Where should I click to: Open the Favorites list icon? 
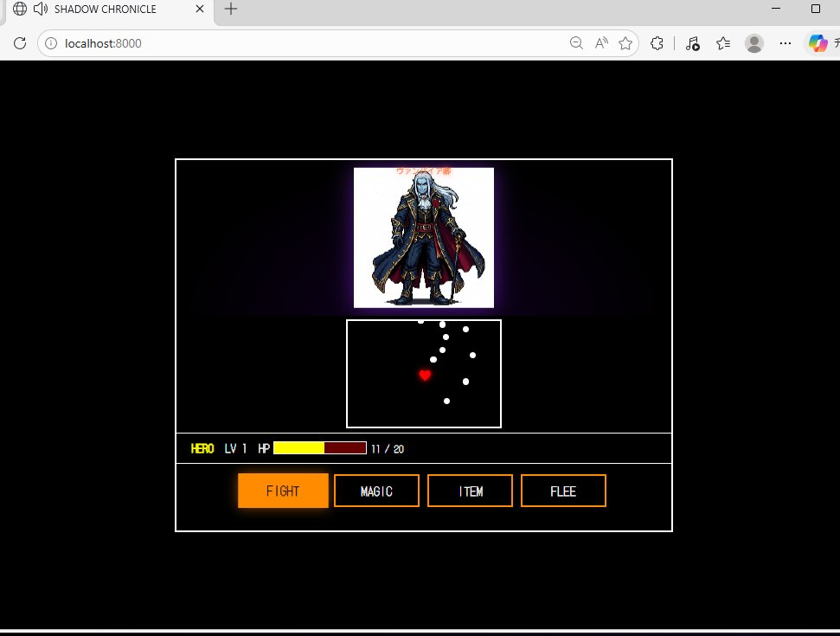[722, 43]
